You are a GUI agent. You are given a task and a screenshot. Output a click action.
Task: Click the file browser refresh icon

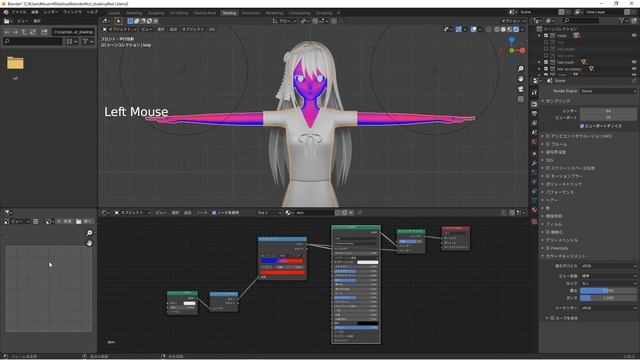(33, 31)
